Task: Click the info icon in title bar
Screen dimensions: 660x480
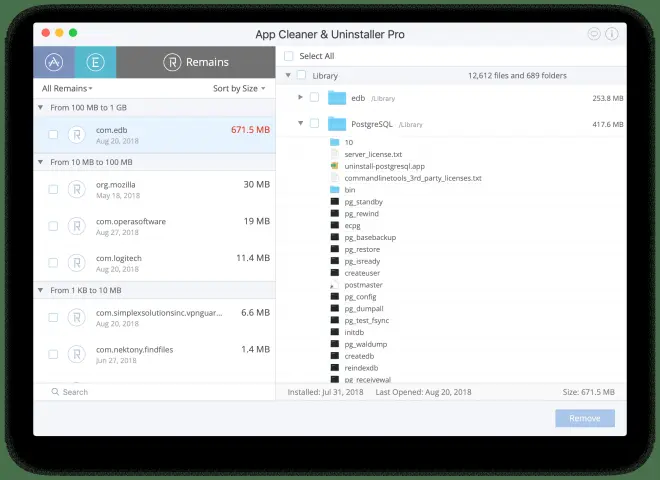Action: tap(611, 34)
